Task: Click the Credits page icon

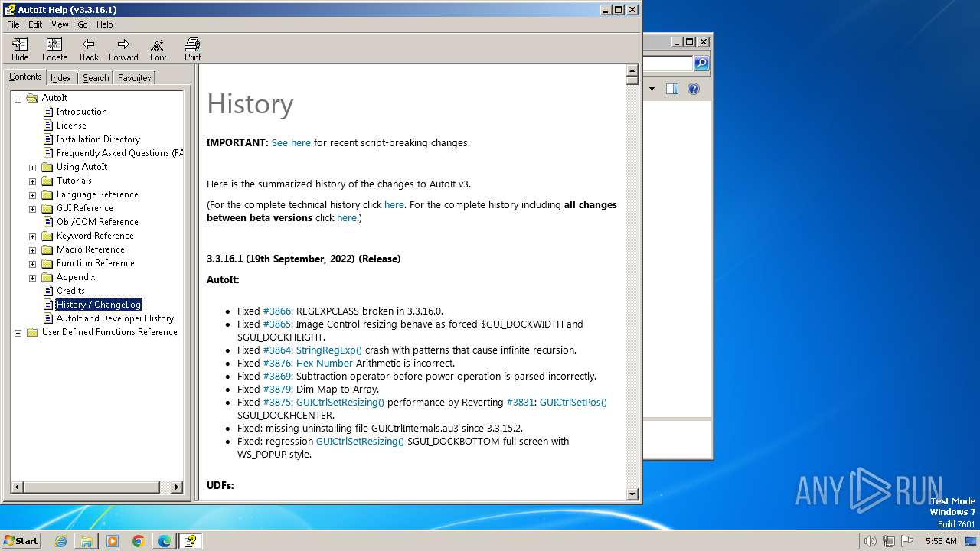Action: pos(48,291)
